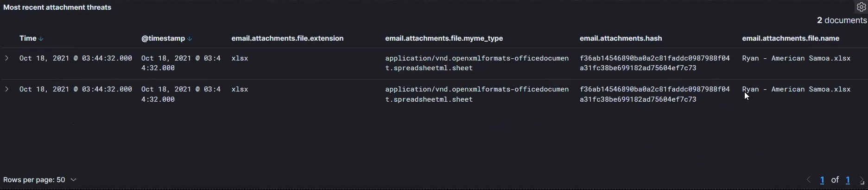
Task: Click the 2 documents count
Action: pos(842,20)
